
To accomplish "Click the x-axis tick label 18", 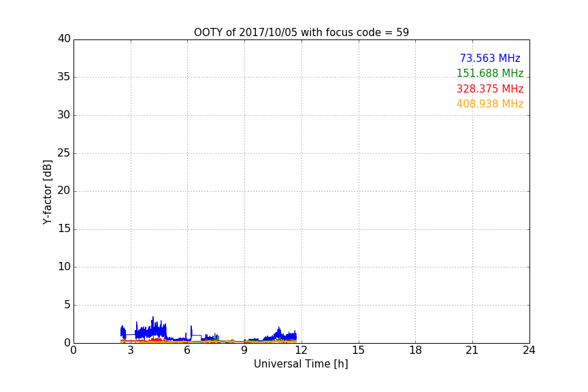I will coord(416,350).
